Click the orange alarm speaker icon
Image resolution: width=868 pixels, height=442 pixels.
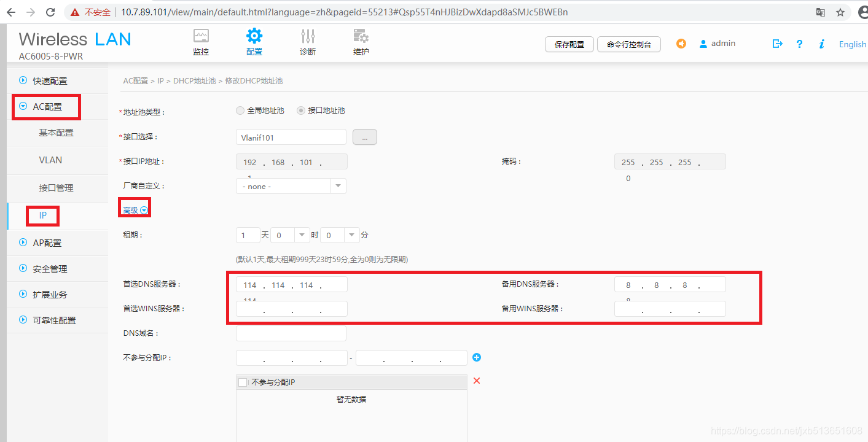pyautogui.click(x=681, y=44)
